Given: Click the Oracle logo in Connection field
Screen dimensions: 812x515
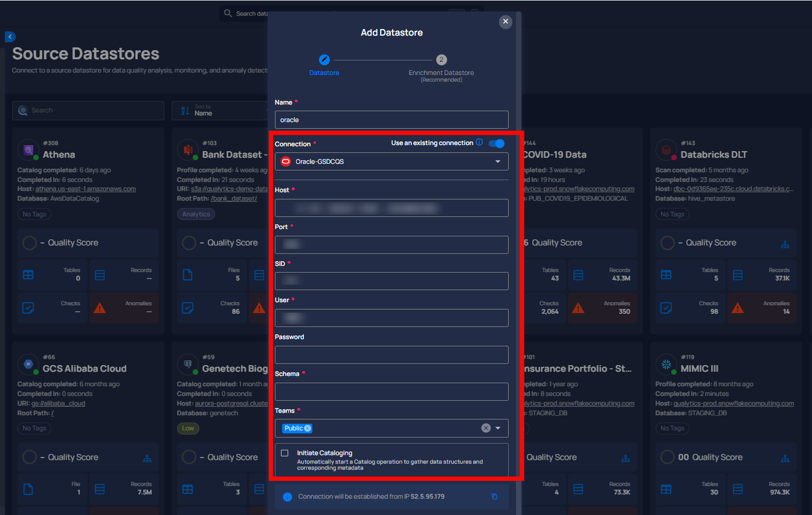Looking at the screenshot, I should click(x=286, y=161).
